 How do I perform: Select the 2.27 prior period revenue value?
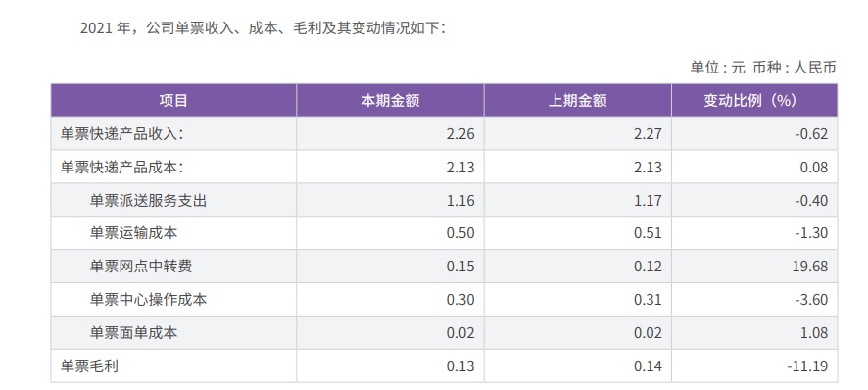pos(648,134)
